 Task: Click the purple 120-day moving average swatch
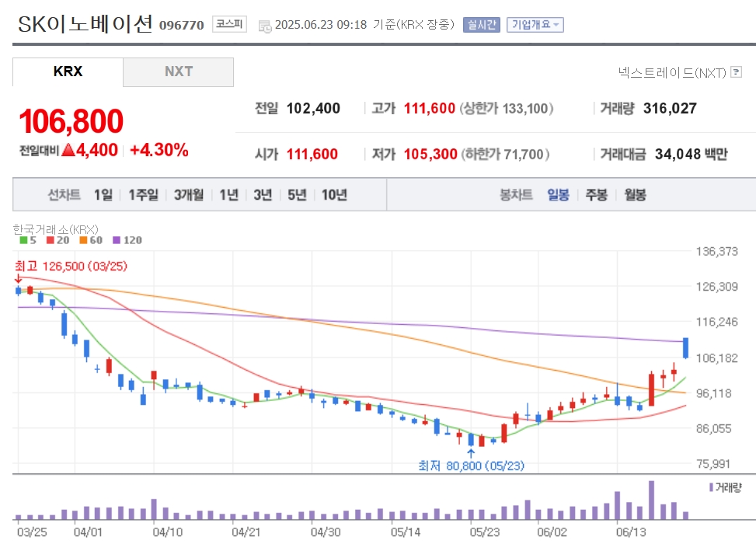point(117,240)
